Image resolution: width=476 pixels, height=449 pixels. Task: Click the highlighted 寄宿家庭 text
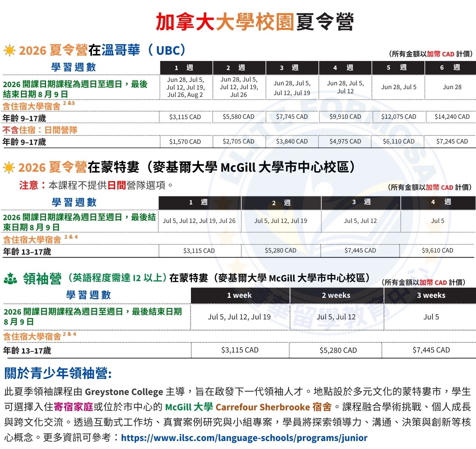click(73, 407)
